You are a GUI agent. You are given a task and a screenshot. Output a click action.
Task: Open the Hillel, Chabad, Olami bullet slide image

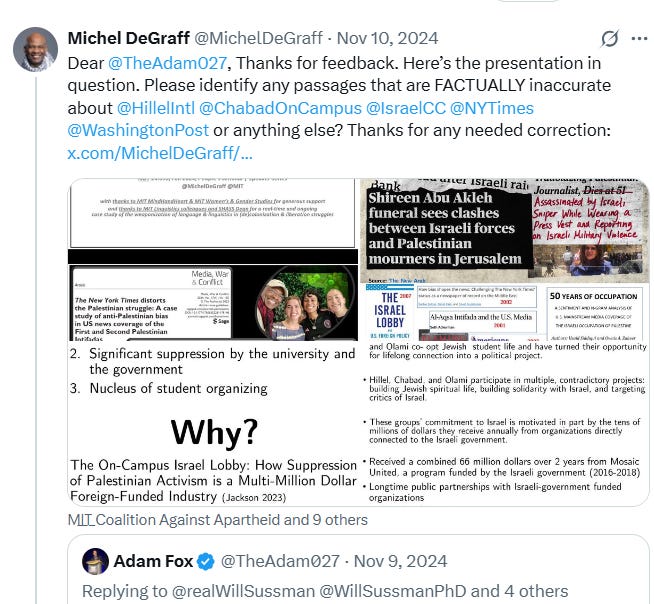coord(505,424)
